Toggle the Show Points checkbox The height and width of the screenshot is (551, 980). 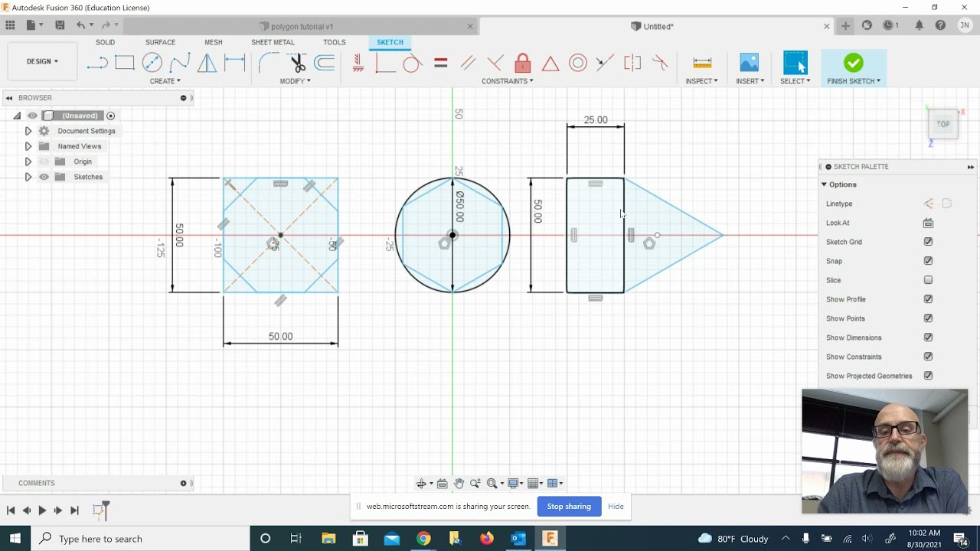tap(928, 318)
